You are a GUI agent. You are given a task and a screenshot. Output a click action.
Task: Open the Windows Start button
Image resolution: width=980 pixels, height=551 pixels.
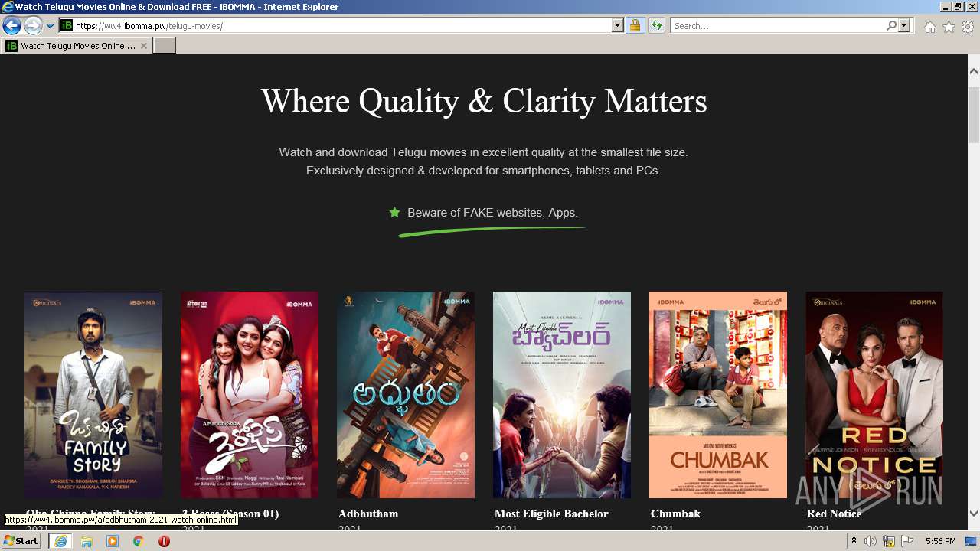(x=21, y=541)
